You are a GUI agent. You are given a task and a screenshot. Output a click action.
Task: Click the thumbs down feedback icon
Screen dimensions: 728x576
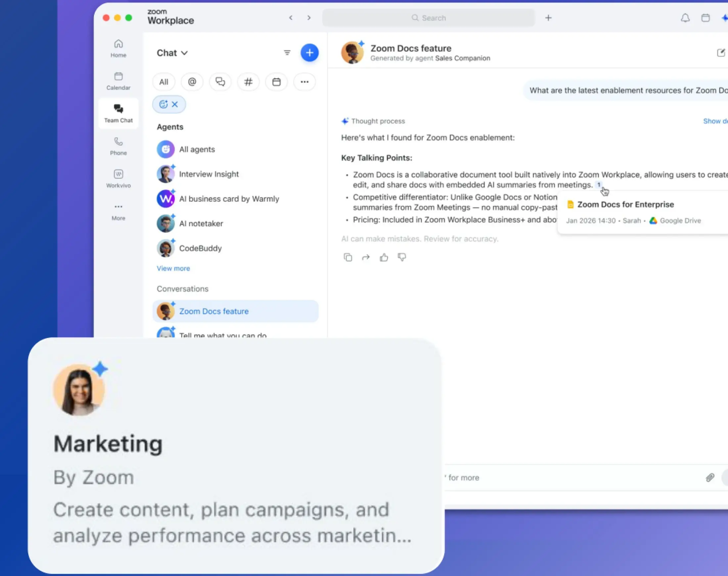point(402,257)
